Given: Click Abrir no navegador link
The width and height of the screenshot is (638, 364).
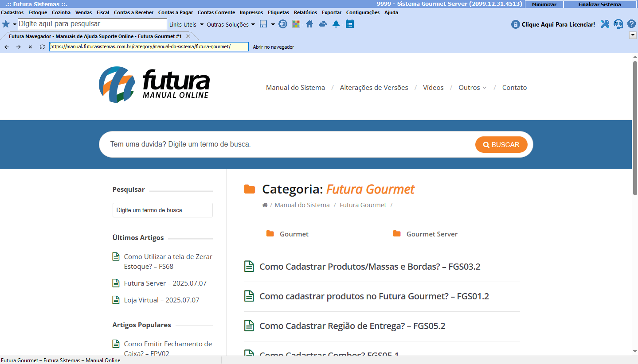Looking at the screenshot, I should (x=274, y=47).
